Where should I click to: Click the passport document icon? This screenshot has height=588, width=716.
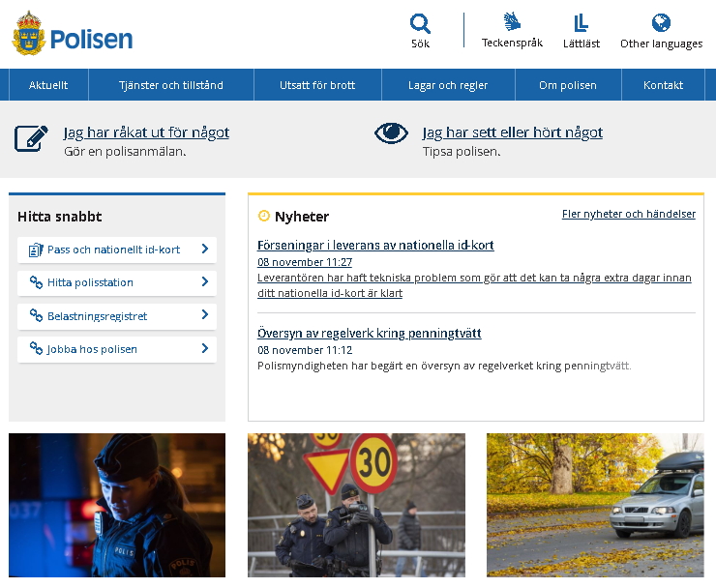(36, 250)
